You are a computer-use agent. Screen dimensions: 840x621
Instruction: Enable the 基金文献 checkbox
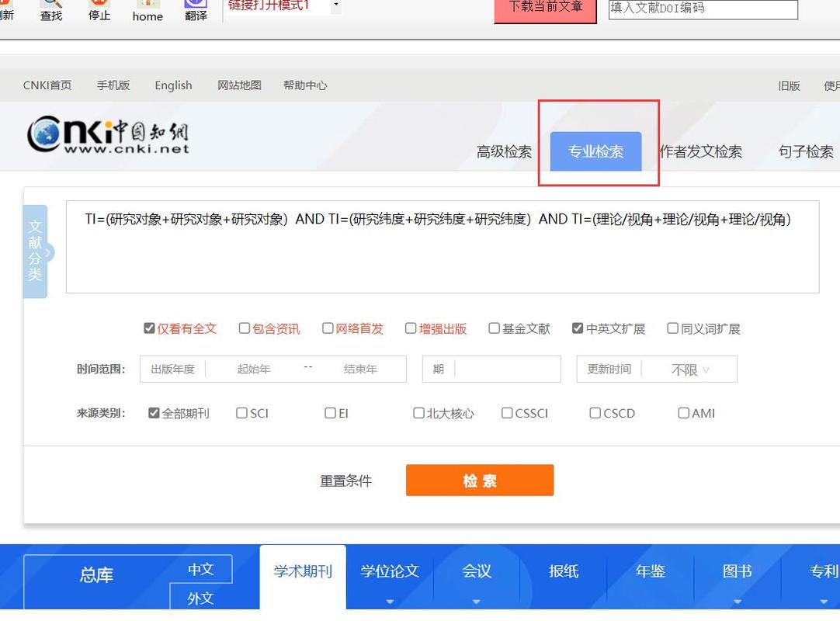495,328
